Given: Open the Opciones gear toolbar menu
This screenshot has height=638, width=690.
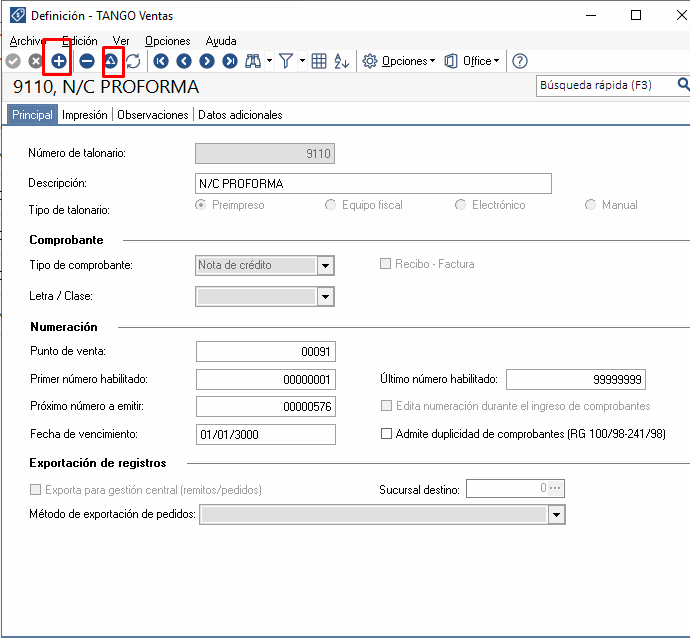Looking at the screenshot, I should tap(399, 61).
